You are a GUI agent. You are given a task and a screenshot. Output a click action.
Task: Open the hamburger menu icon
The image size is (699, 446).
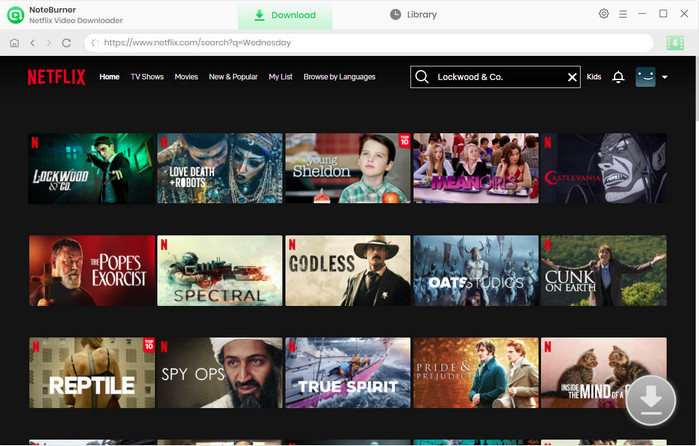[x=623, y=14]
